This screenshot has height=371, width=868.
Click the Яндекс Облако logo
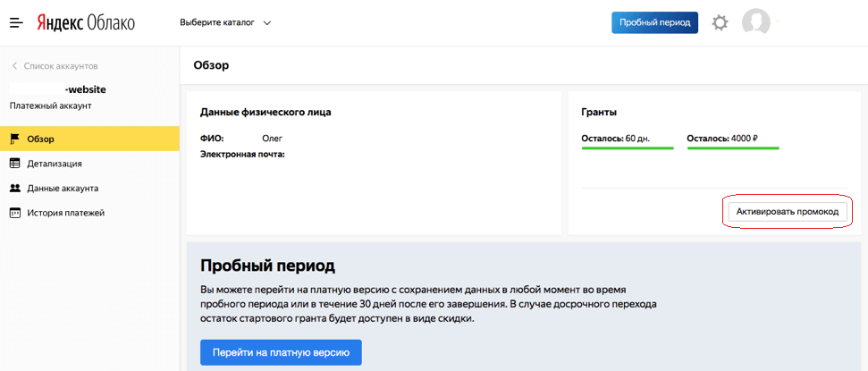coord(85,22)
